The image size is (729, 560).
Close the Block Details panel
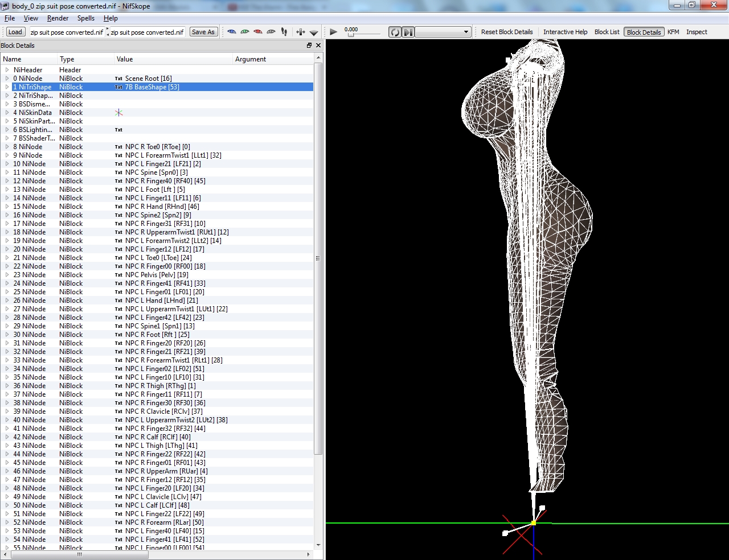[318, 46]
